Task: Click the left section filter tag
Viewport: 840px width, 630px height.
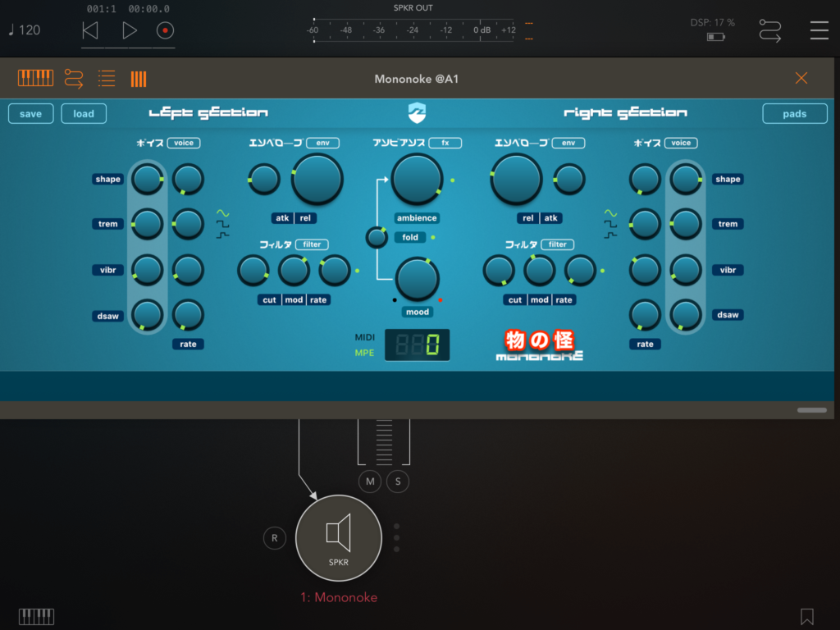Action: tap(312, 244)
